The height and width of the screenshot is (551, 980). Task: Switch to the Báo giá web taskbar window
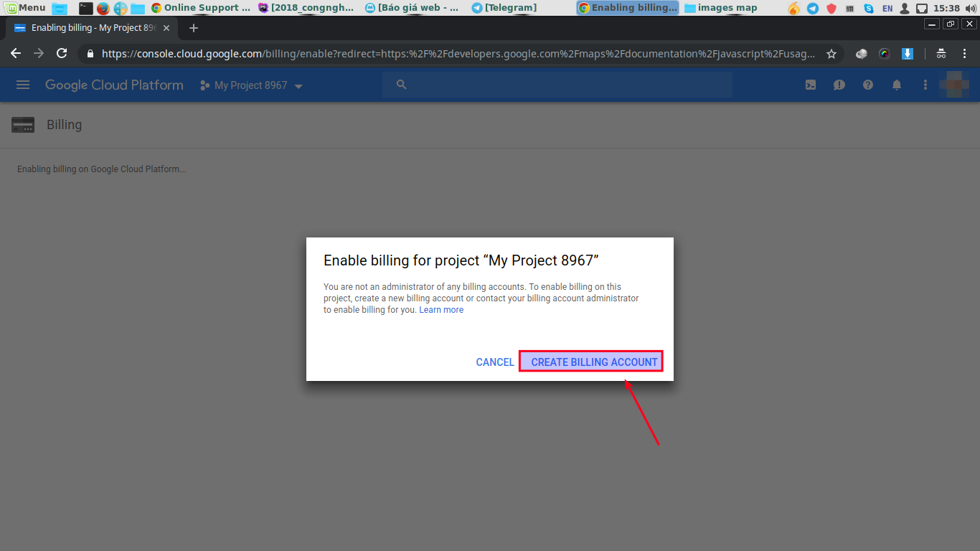412,8
